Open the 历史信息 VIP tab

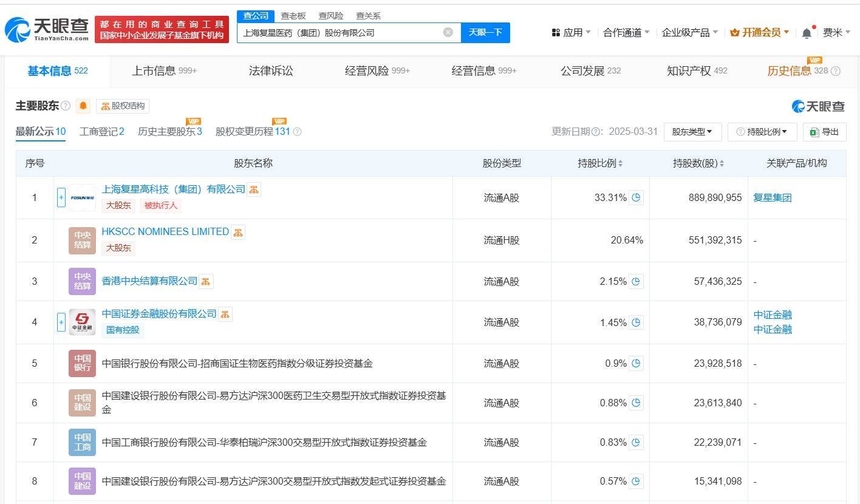[797, 71]
